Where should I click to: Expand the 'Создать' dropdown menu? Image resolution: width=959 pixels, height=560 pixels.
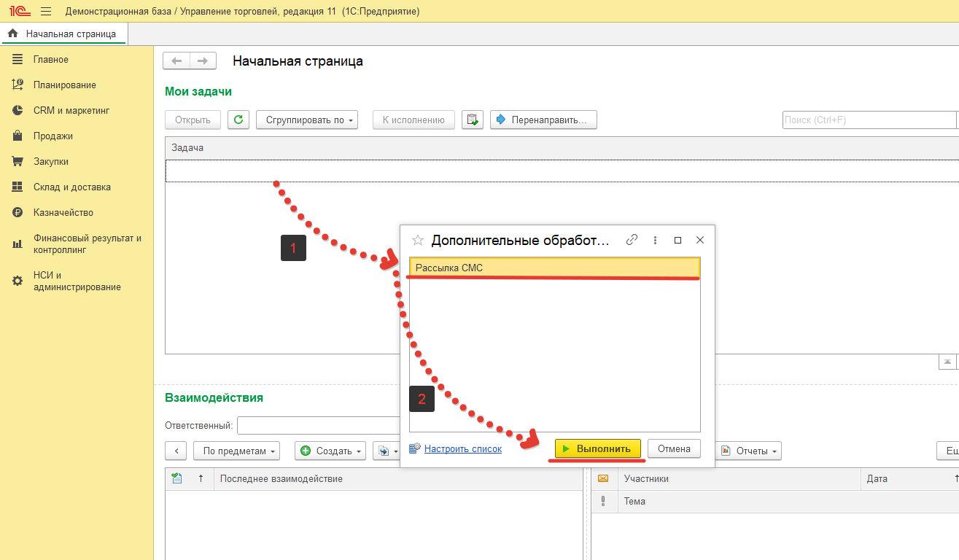[333, 451]
